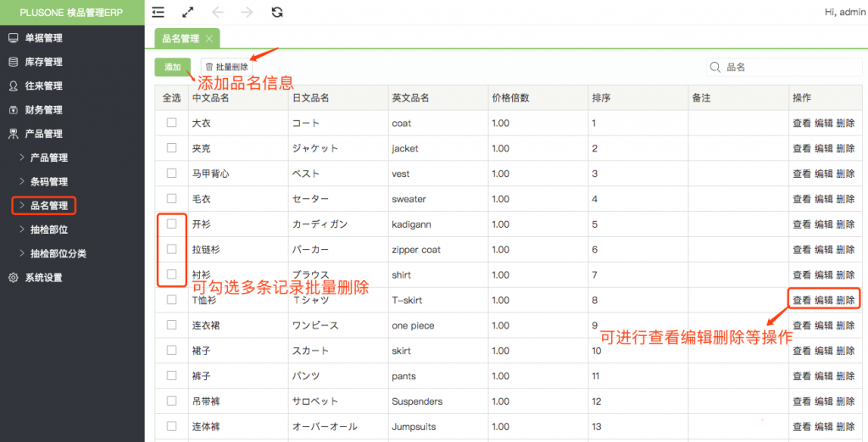Click 编辑 for 夹克 row

[x=824, y=148]
